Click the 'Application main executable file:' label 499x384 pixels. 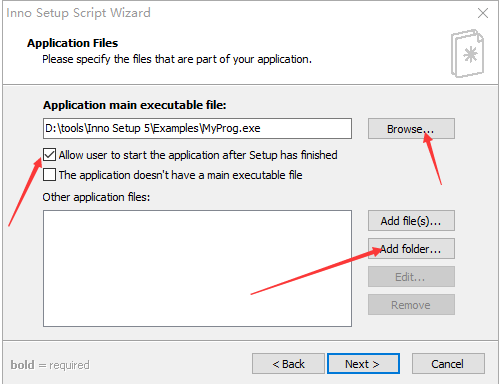(135, 105)
